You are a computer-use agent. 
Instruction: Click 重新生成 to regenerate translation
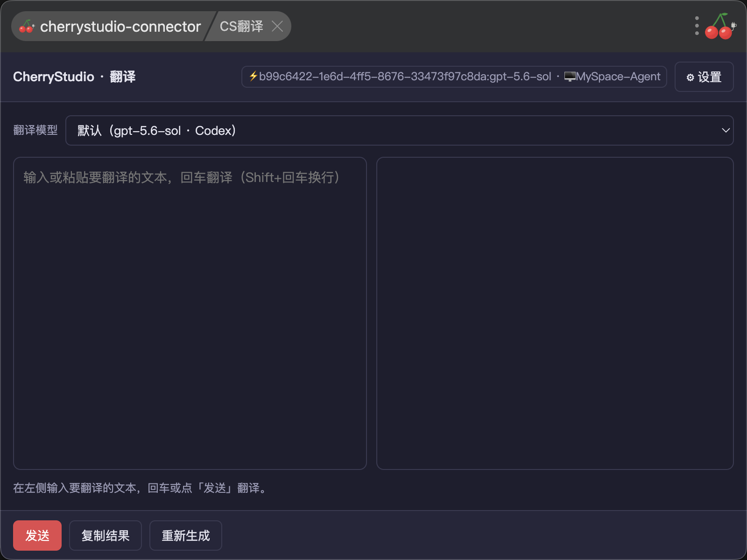click(186, 535)
